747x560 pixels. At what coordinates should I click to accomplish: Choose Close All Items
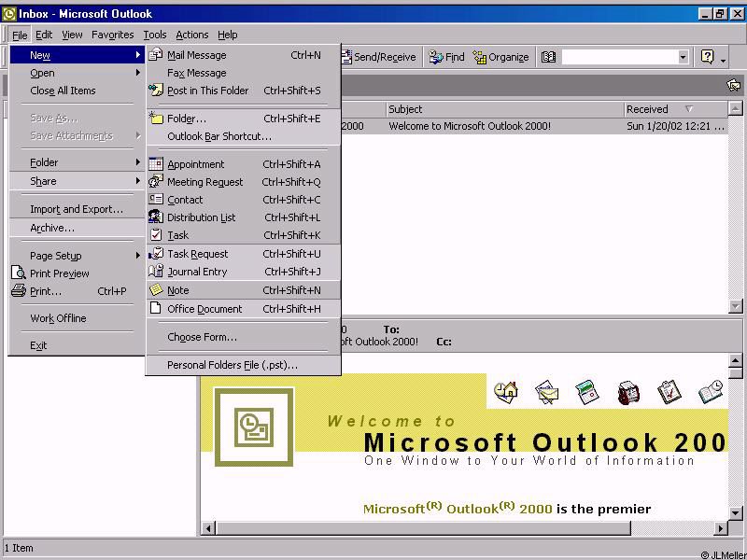(x=78, y=91)
